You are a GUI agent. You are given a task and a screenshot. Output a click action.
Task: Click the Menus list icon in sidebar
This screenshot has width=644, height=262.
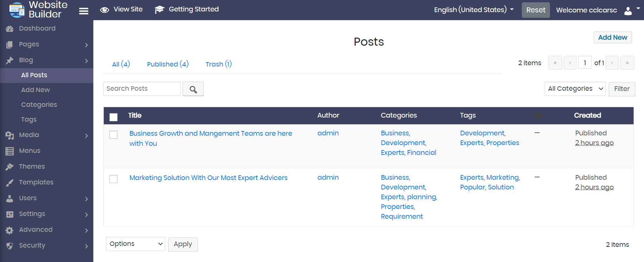(10, 151)
